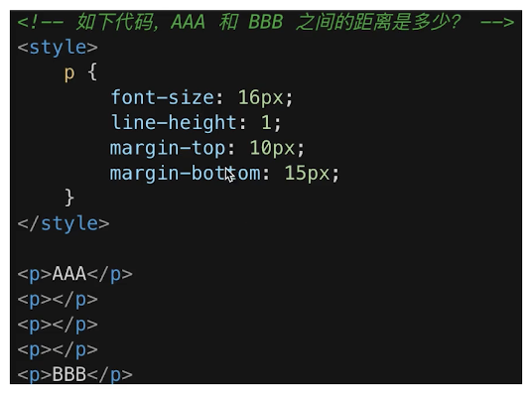Click the line-height property name
532x397 pixels.
[x=174, y=122]
